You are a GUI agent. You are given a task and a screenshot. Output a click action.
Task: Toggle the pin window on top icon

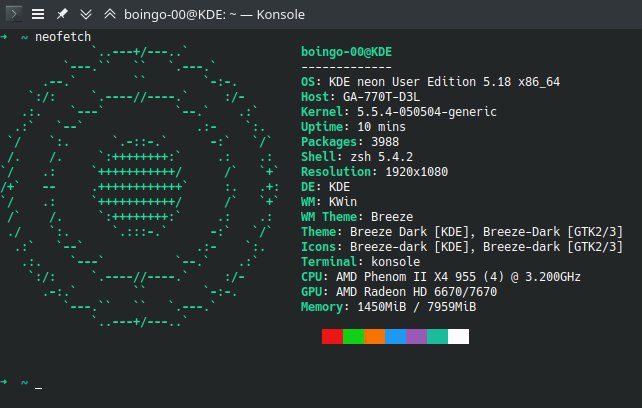pos(62,14)
